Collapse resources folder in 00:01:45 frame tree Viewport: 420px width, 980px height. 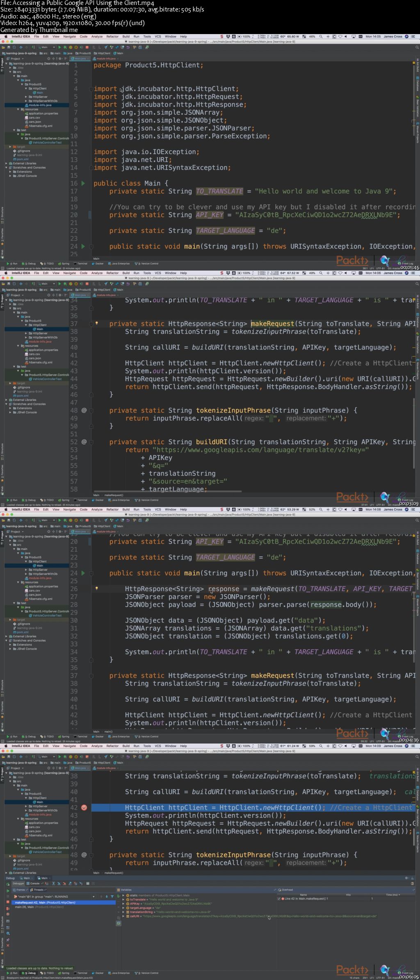[18, 109]
